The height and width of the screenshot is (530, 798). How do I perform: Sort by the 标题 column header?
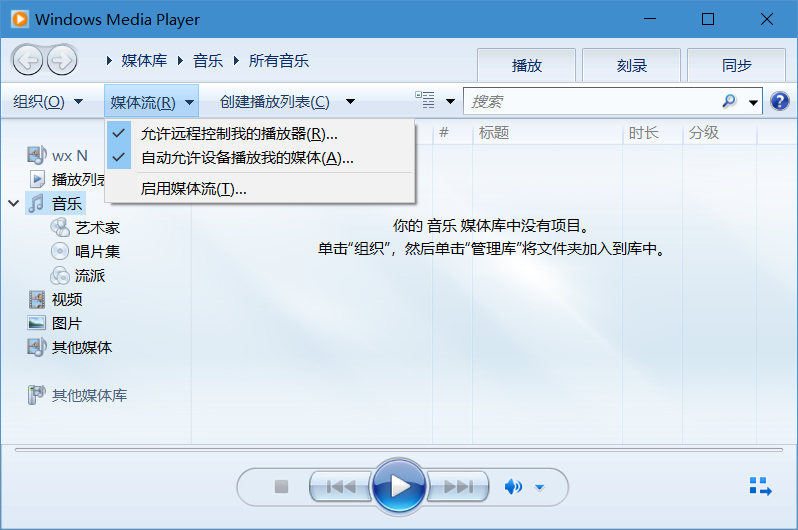(548, 133)
